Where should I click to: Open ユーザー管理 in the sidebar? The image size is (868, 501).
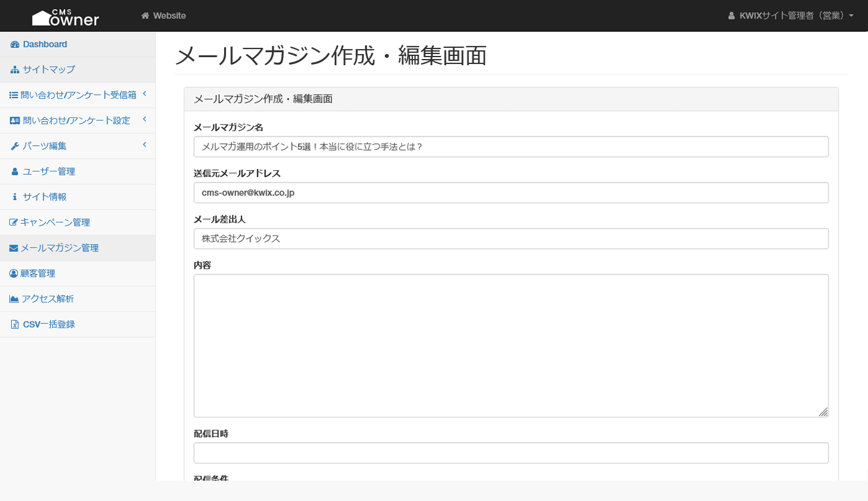[77, 172]
